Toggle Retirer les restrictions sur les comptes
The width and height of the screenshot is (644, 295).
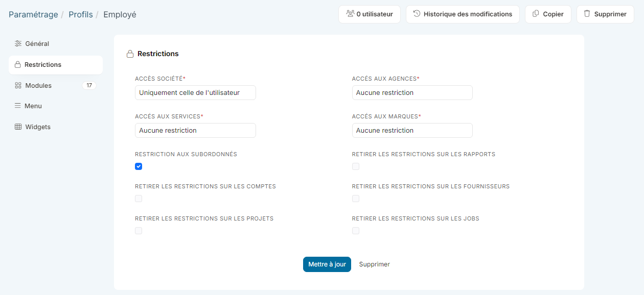point(139,199)
